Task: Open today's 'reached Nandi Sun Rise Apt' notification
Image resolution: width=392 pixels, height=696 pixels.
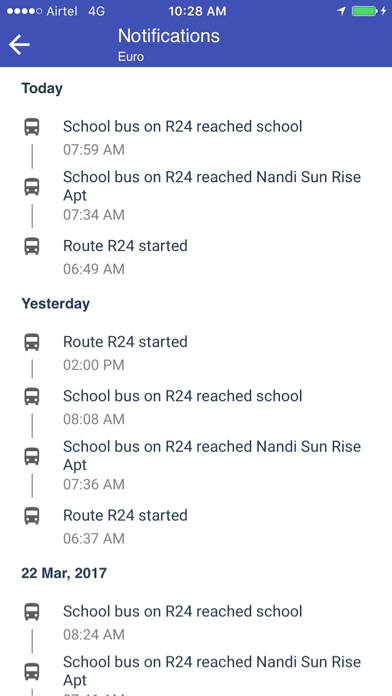Action: pyautogui.click(x=196, y=195)
